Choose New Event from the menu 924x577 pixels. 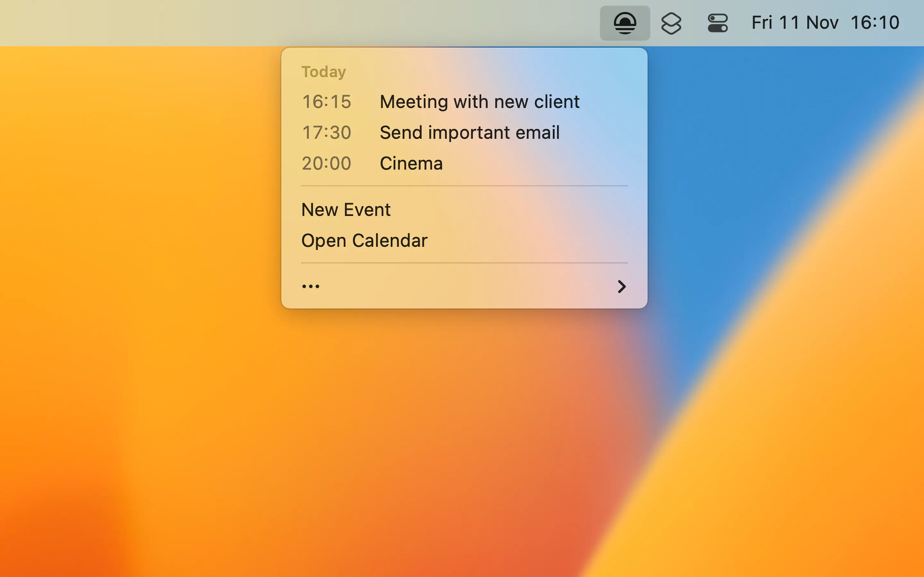point(346,210)
